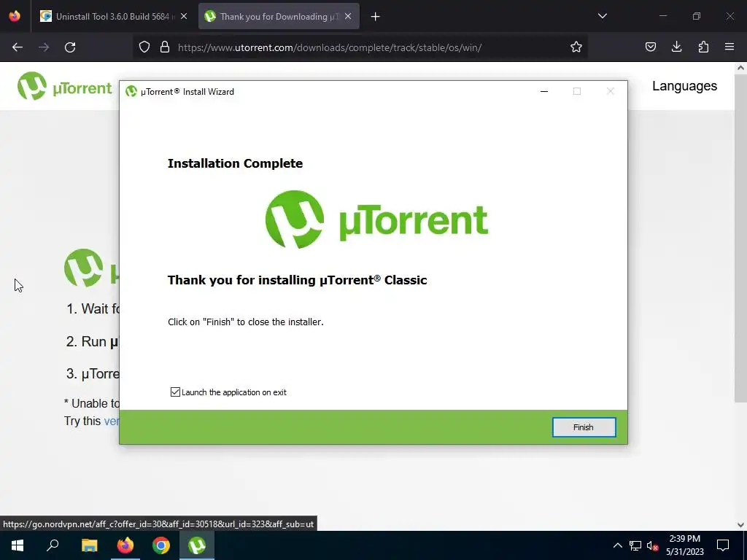Screen dimensions: 747x560
Task: Click the muted volume tray icon
Action: [x=652, y=545]
